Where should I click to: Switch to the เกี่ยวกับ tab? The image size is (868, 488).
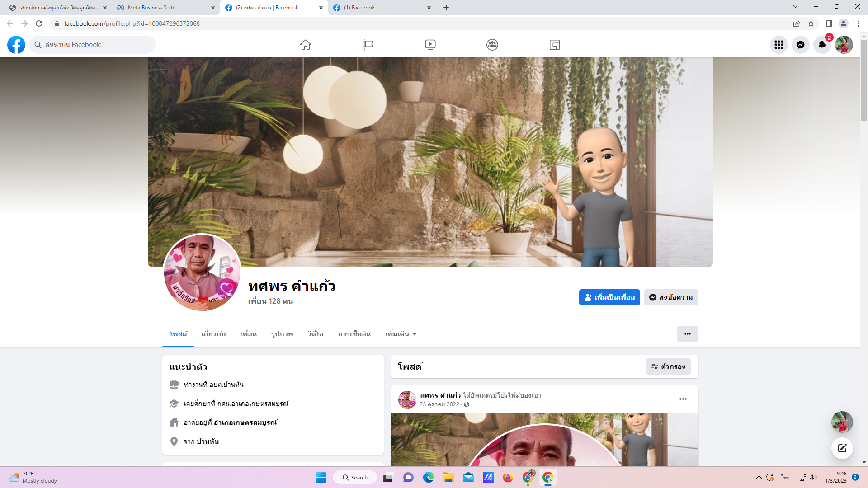tap(213, 334)
